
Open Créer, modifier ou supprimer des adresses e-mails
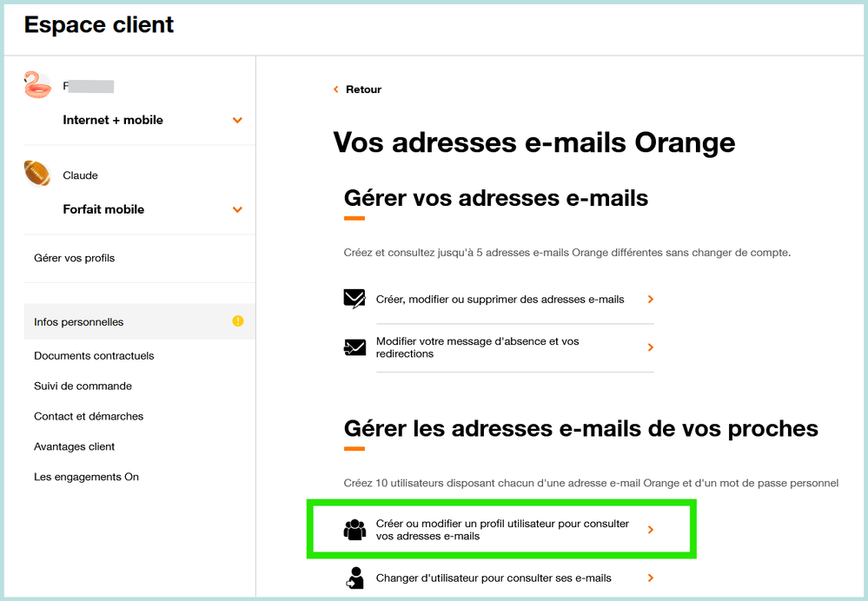tap(500, 300)
